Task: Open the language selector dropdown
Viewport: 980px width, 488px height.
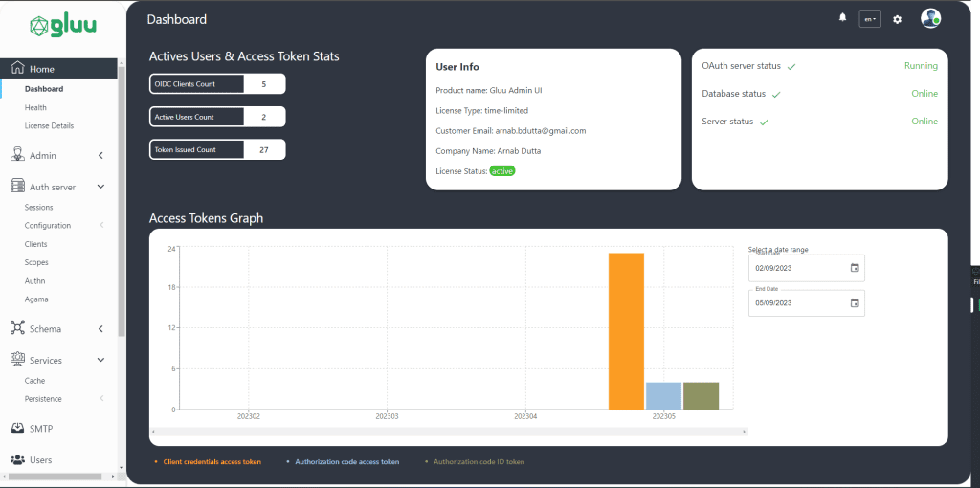Action: [x=870, y=19]
